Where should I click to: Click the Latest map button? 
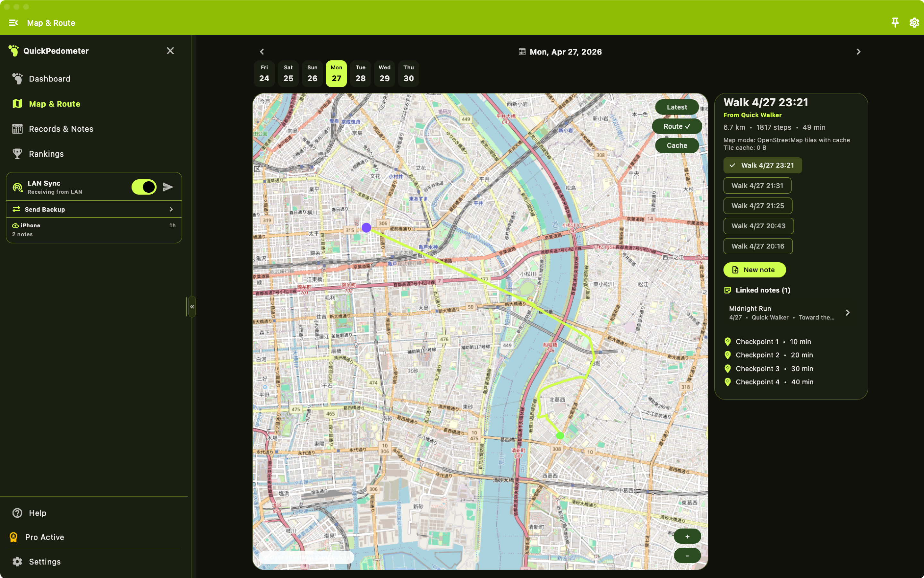pyautogui.click(x=677, y=107)
